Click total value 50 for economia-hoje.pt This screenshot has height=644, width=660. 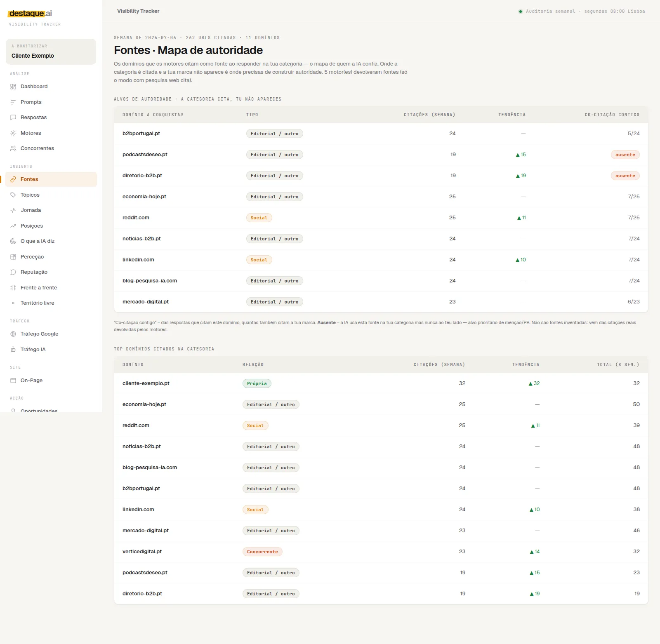tap(636, 404)
